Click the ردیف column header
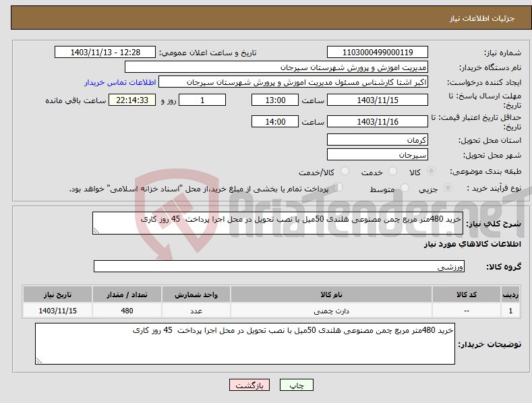This screenshot has height=403, width=532. tap(510, 294)
